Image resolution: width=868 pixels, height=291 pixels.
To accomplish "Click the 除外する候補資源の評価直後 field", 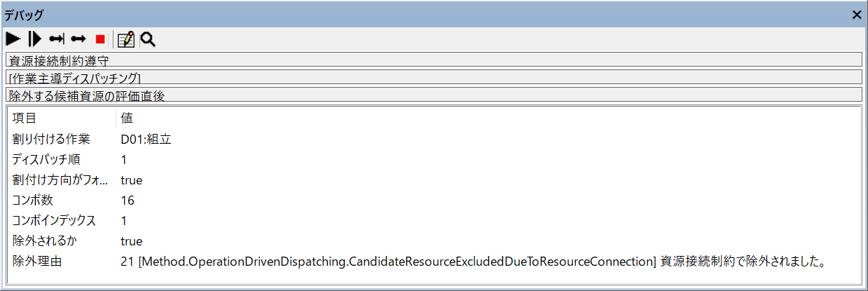I will 434,95.
